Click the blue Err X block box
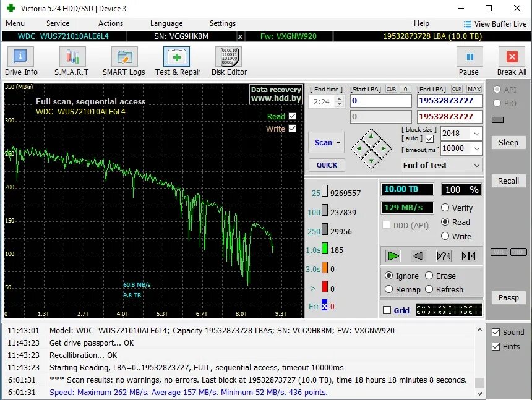This screenshot has height=400, width=532. pos(325,305)
